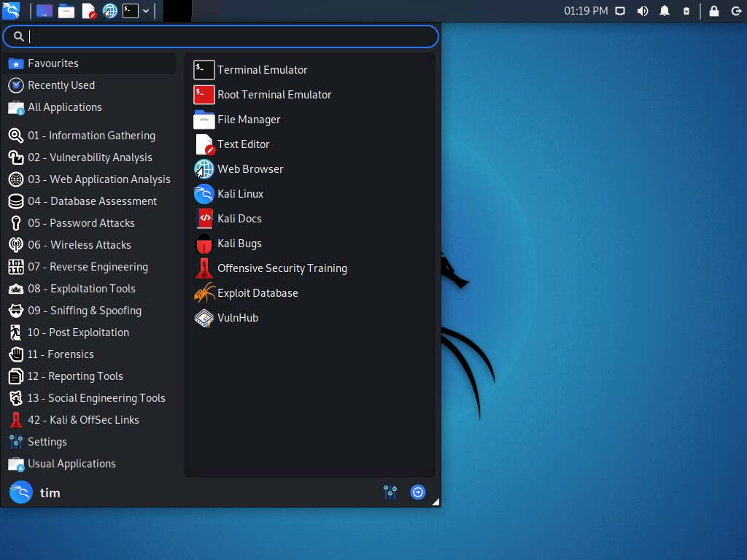The height and width of the screenshot is (560, 747).
Task: Open the Settings button in the menu footer
Action: pos(390,492)
